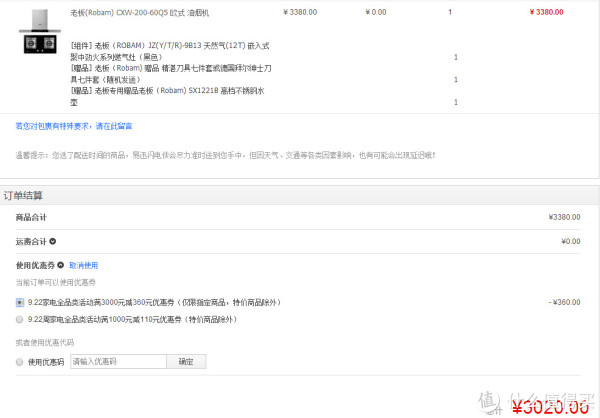Click the 确定 button for promo code

[186, 361]
